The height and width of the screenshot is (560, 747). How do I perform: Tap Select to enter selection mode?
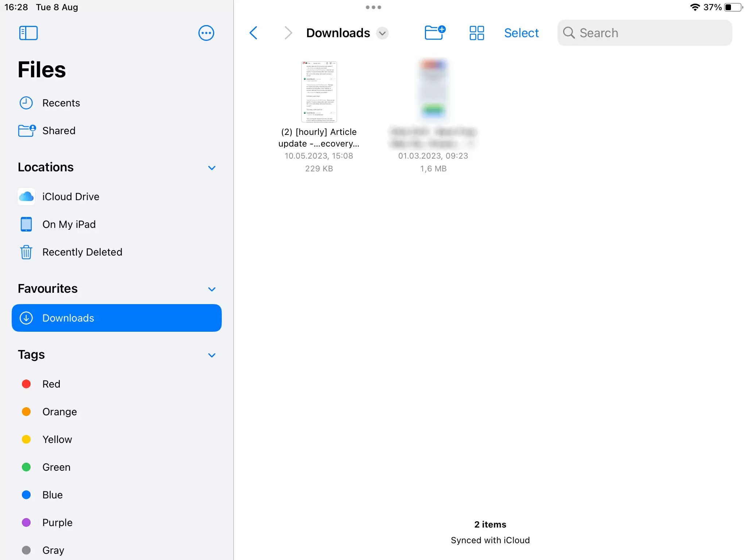(x=521, y=33)
